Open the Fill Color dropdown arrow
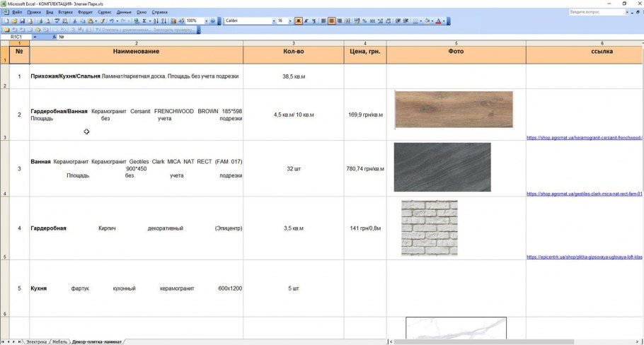The width and height of the screenshot is (644, 345). 432,21
